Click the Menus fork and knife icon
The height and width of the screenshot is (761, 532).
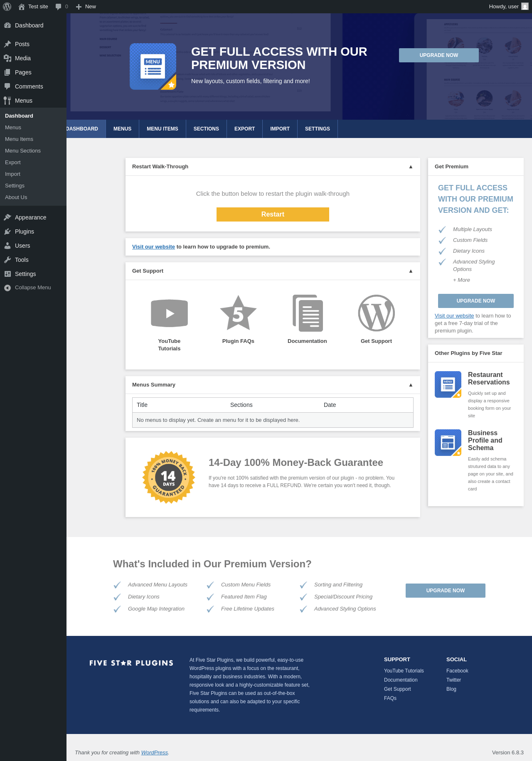[x=7, y=101]
